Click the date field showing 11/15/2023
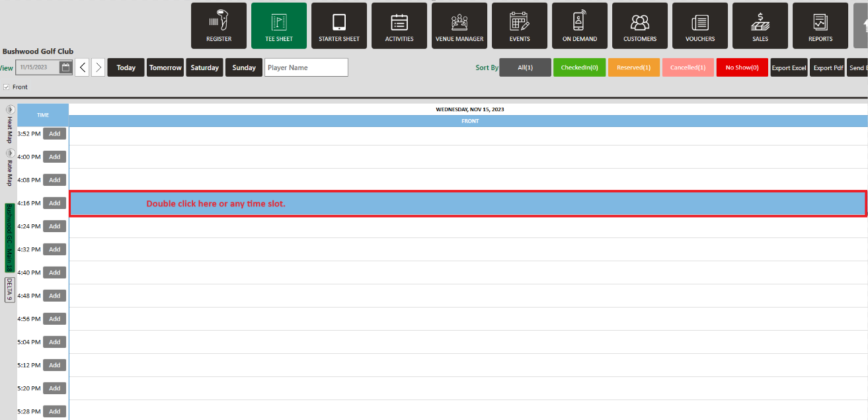This screenshot has height=420, width=868. point(38,67)
